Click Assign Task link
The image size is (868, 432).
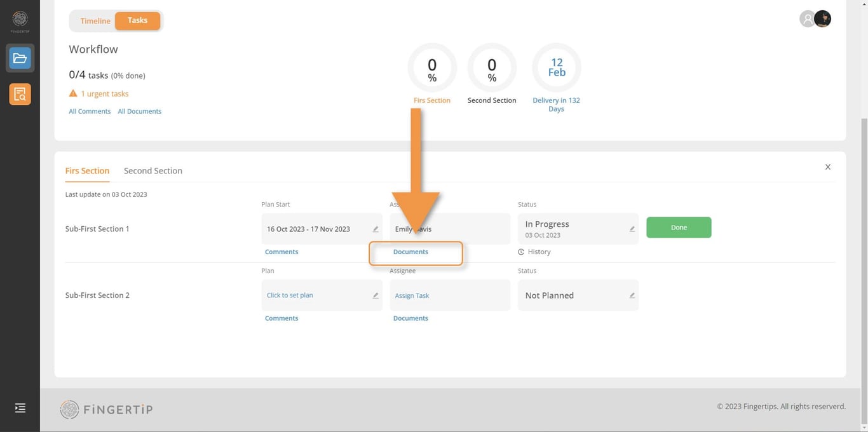pos(412,295)
